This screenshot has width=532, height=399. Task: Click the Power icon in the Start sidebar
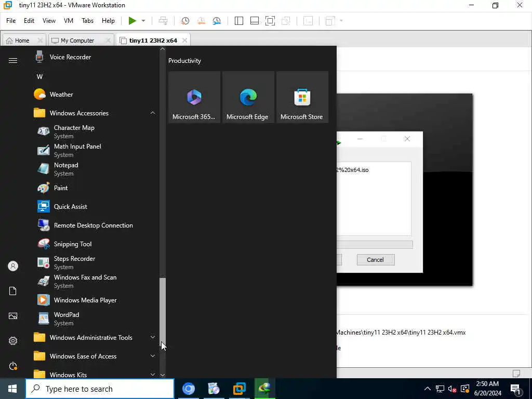click(x=13, y=366)
